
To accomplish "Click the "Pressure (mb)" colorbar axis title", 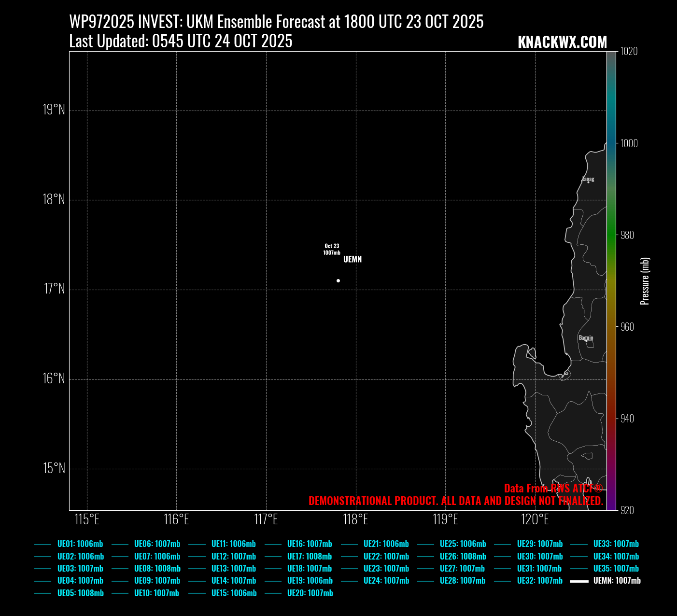I will point(645,281).
